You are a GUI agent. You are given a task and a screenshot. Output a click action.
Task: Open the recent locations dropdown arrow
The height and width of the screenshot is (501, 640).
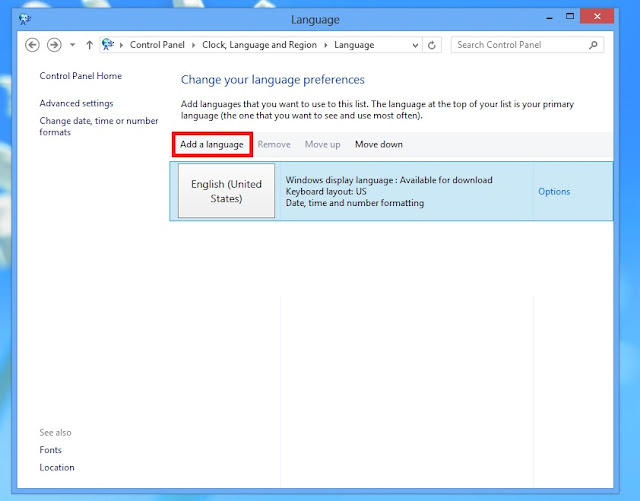(x=72, y=45)
